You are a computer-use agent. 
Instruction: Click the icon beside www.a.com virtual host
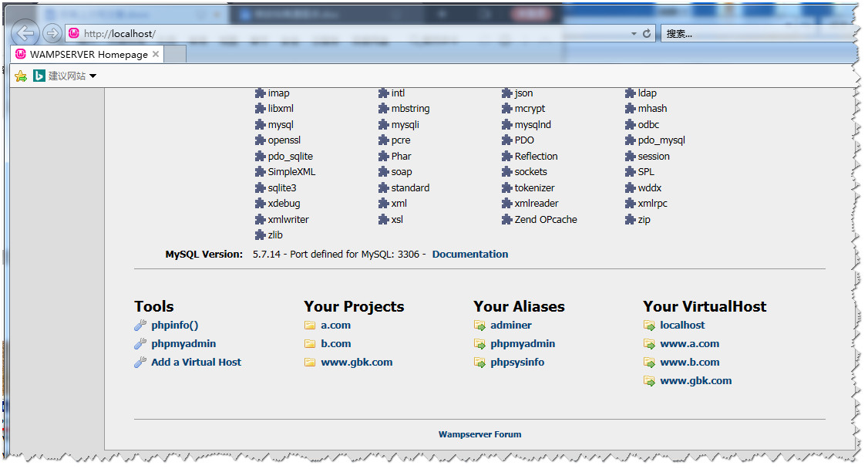(649, 344)
